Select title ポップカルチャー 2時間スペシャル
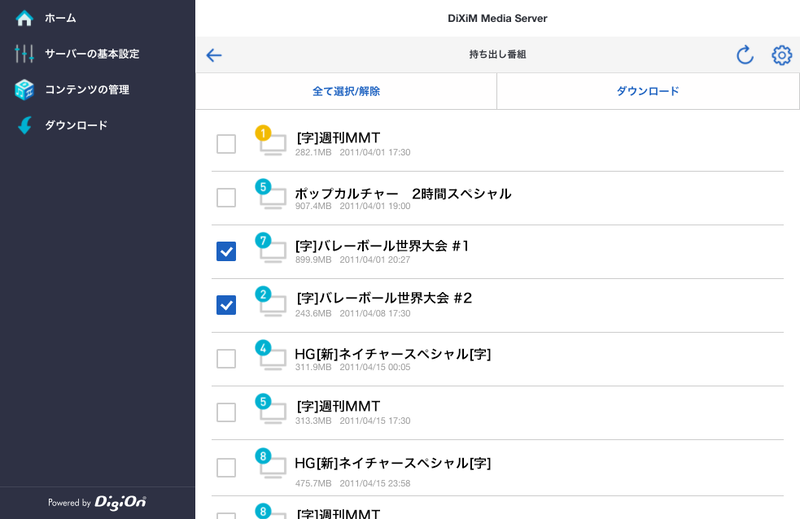Image resolution: width=800 pixels, height=519 pixels. point(403,193)
